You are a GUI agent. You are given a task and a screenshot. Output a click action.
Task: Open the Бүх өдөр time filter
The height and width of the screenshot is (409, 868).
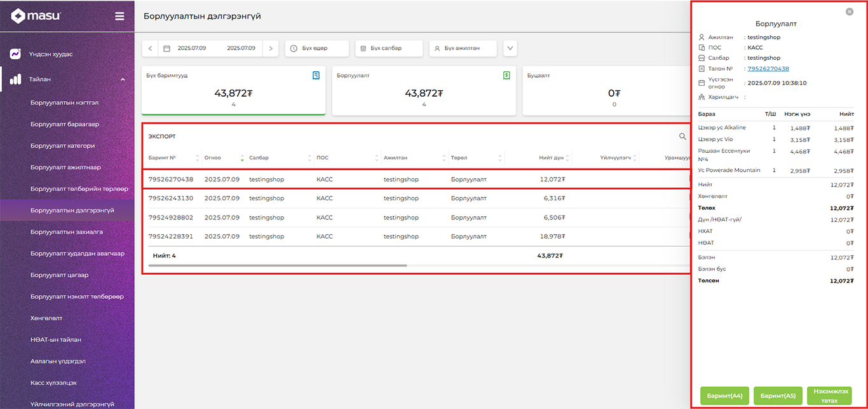click(316, 48)
